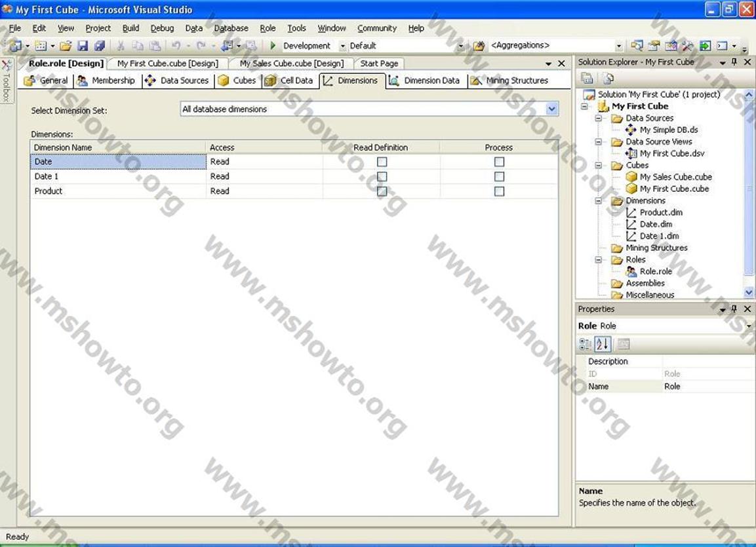Click the Cut scissors icon
The width and height of the screenshot is (756, 547).
[121, 46]
